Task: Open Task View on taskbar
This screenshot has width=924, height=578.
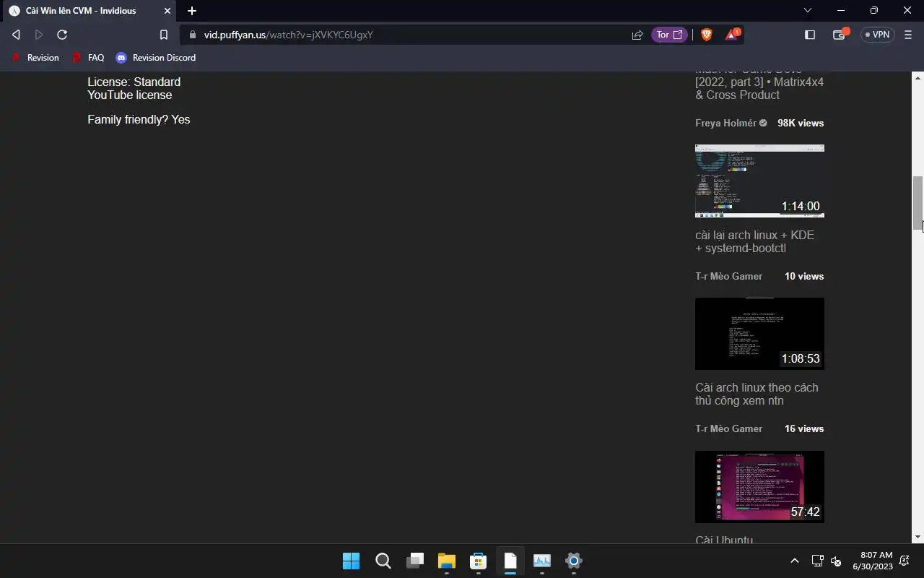Action: coord(415,561)
